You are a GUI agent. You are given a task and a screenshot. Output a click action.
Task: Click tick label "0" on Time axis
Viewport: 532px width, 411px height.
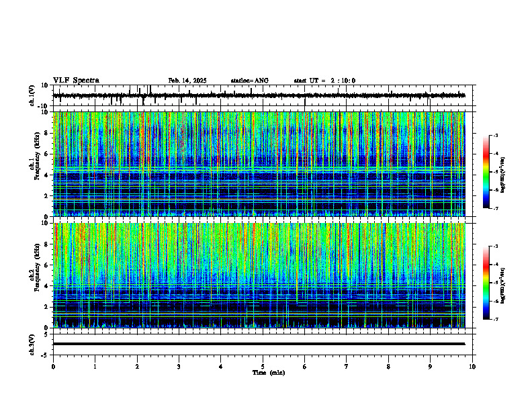pyautogui.click(x=53, y=367)
